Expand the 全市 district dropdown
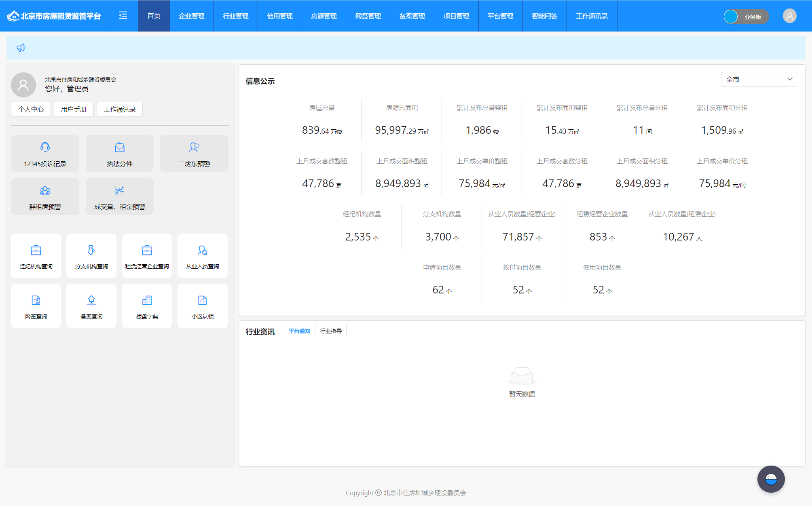Viewport: 812px width, 506px height. (759, 79)
